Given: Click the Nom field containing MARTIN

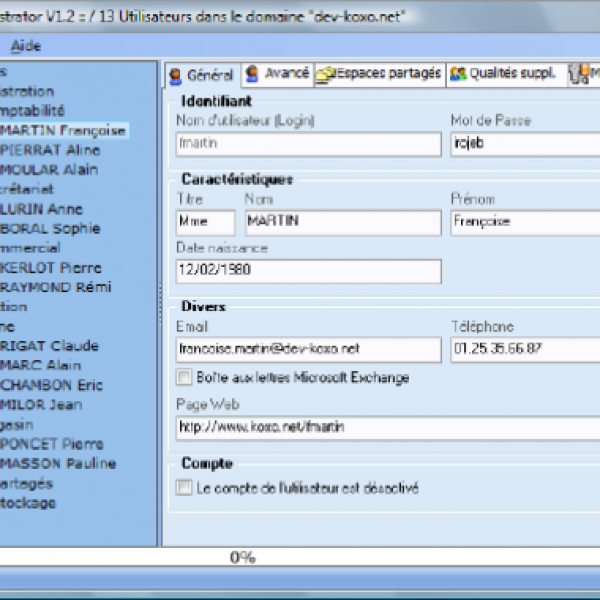Looking at the screenshot, I should point(343,222).
